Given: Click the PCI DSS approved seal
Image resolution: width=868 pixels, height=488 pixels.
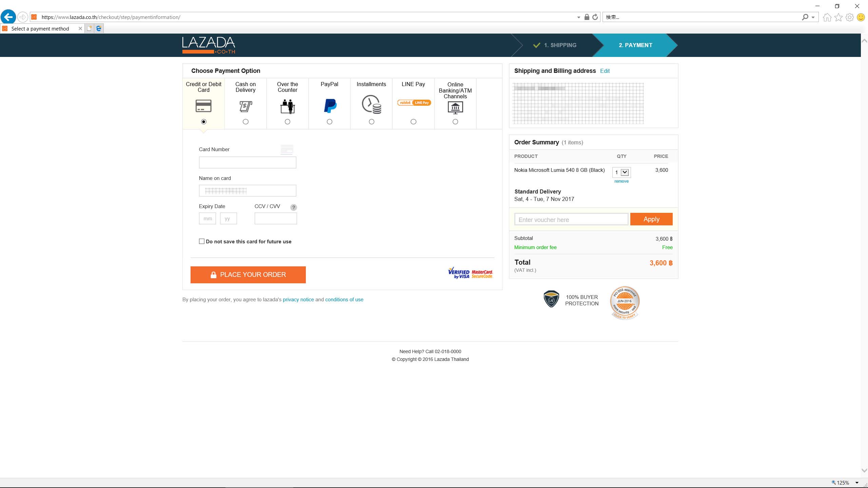Looking at the screenshot, I should point(625,303).
